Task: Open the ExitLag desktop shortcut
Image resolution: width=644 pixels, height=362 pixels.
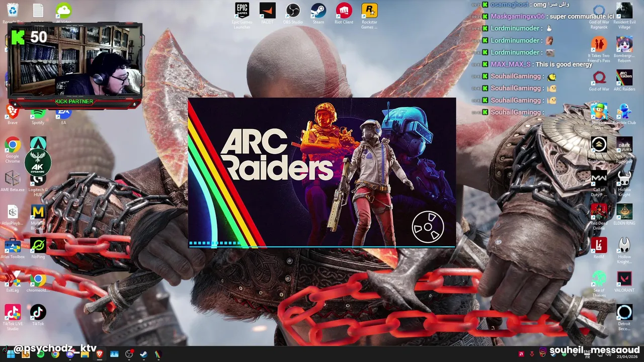Action: (13, 282)
